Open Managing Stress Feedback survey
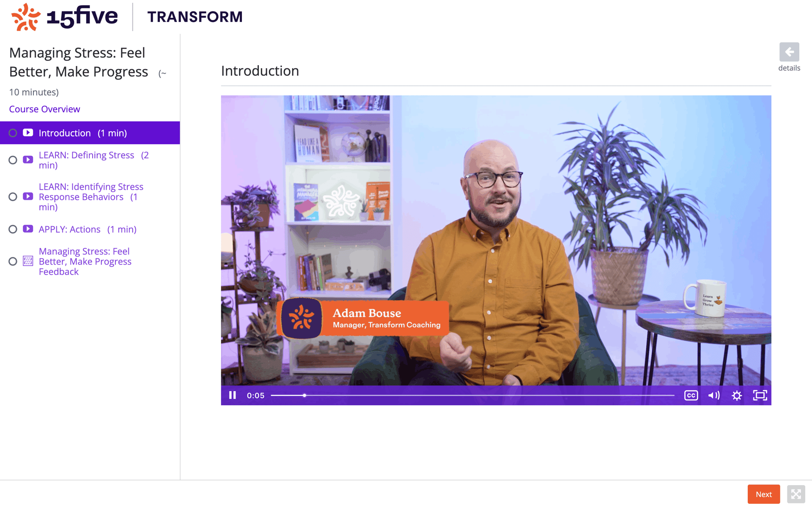This screenshot has width=812, height=508. pos(85,262)
